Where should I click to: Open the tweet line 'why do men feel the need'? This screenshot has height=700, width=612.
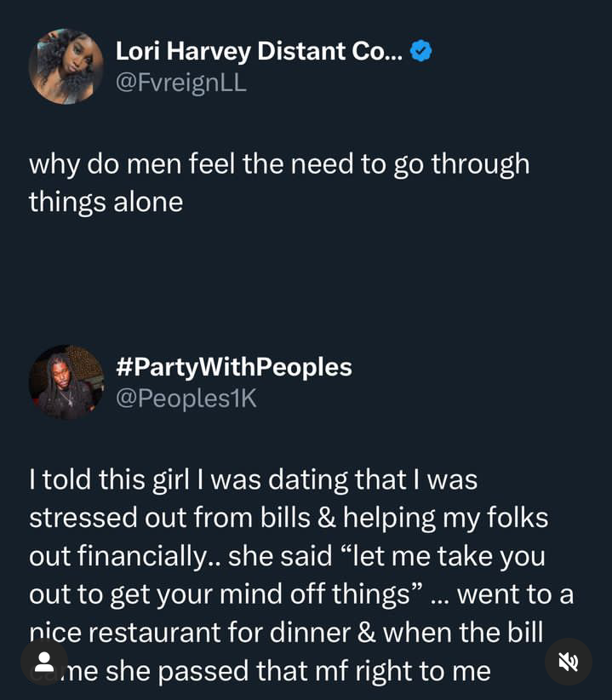point(279,164)
